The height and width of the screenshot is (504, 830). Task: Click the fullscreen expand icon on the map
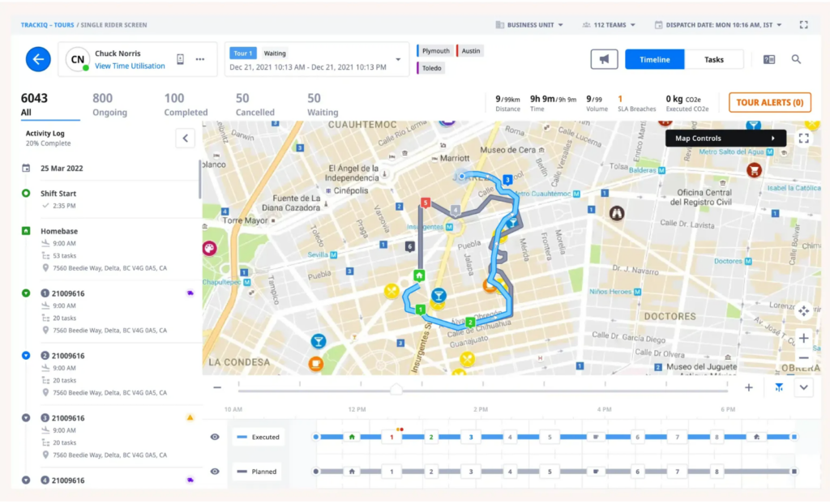[803, 138]
